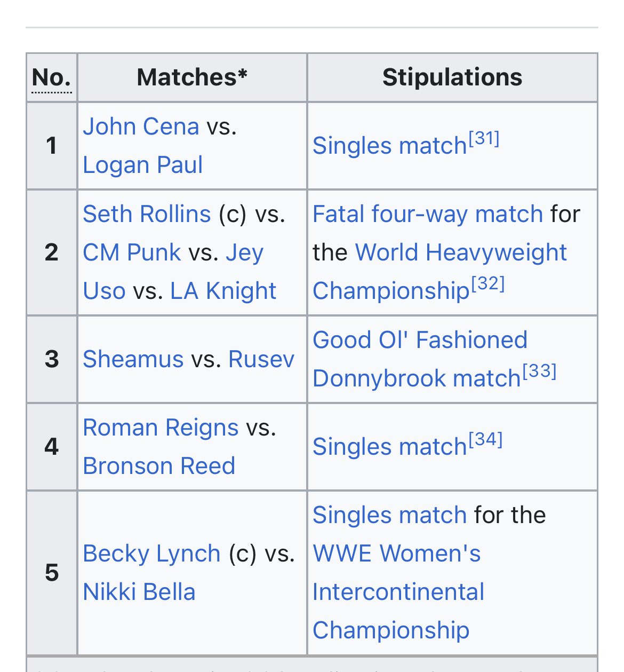Open the Logan Paul link
Image resolution: width=624 pixels, height=672 pixels.
point(142,165)
